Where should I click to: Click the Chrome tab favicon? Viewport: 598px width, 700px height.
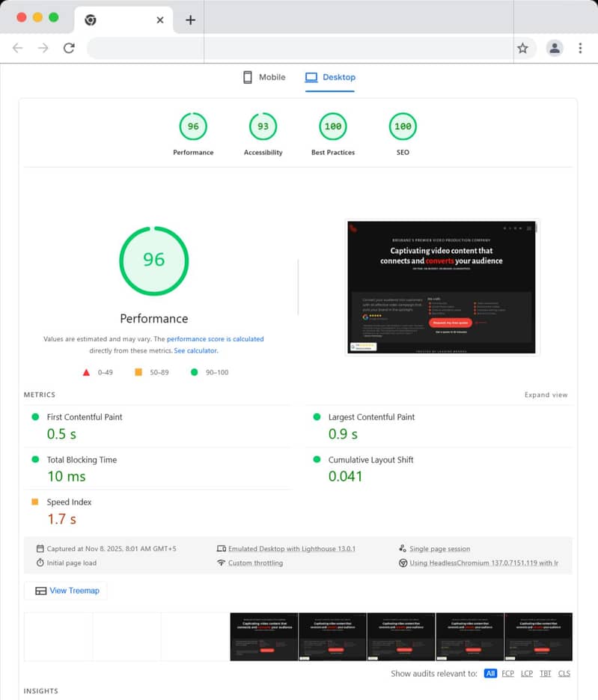click(x=91, y=19)
